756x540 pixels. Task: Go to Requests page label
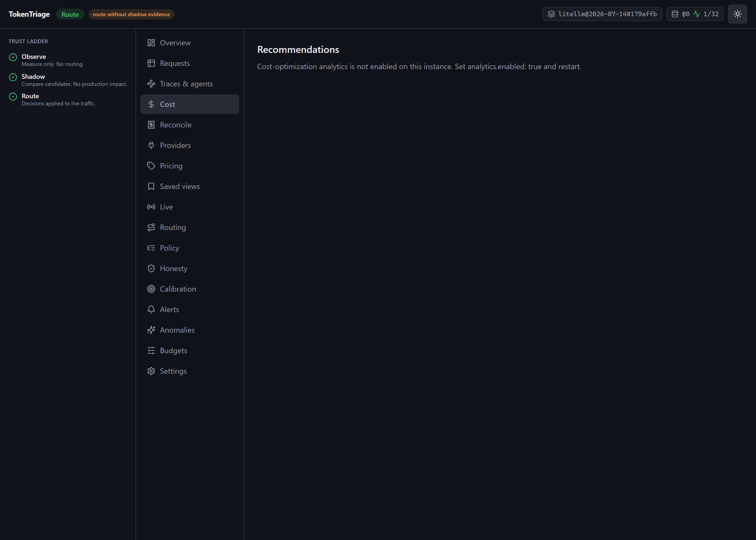pyautogui.click(x=175, y=63)
